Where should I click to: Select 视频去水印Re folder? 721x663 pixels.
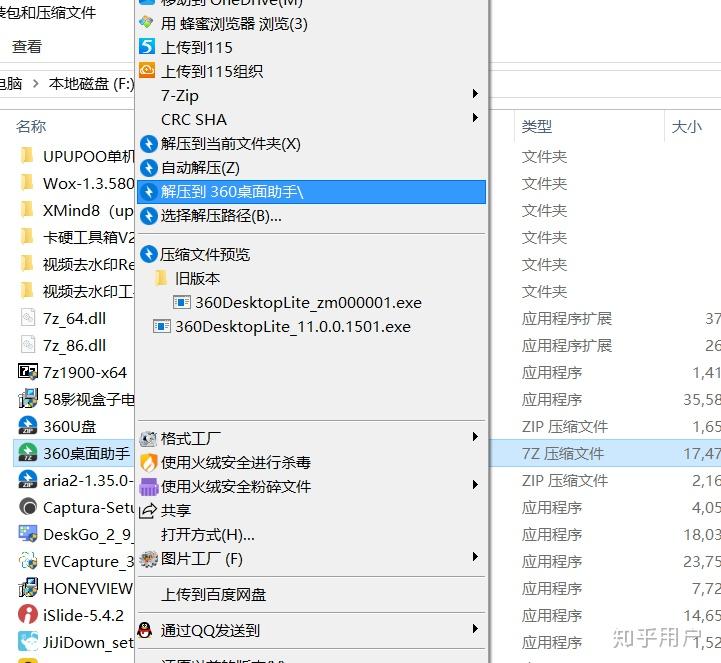[76, 264]
